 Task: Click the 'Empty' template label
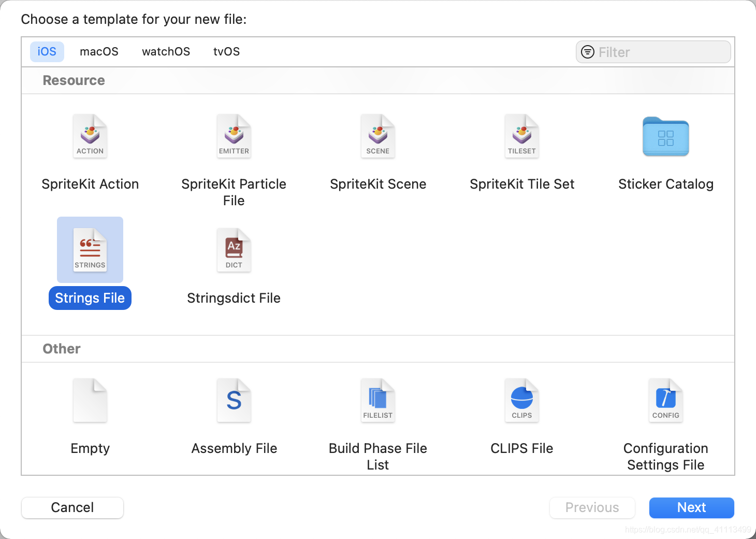click(90, 448)
